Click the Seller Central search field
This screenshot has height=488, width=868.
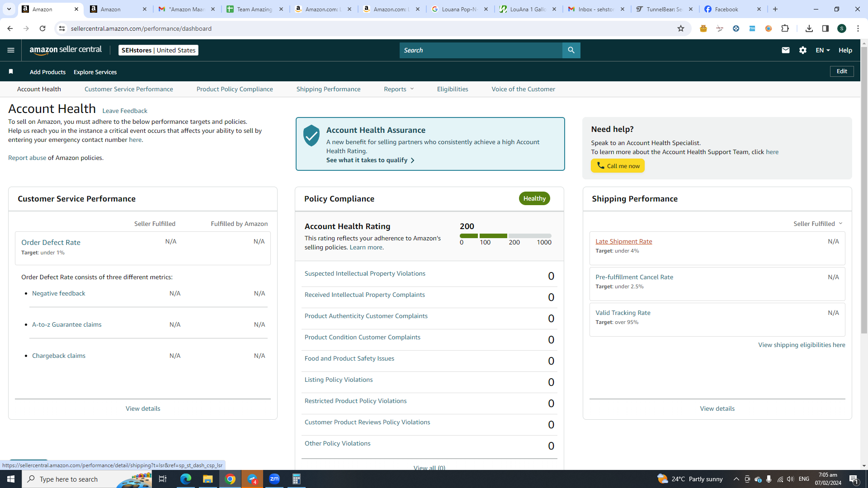pos(481,50)
